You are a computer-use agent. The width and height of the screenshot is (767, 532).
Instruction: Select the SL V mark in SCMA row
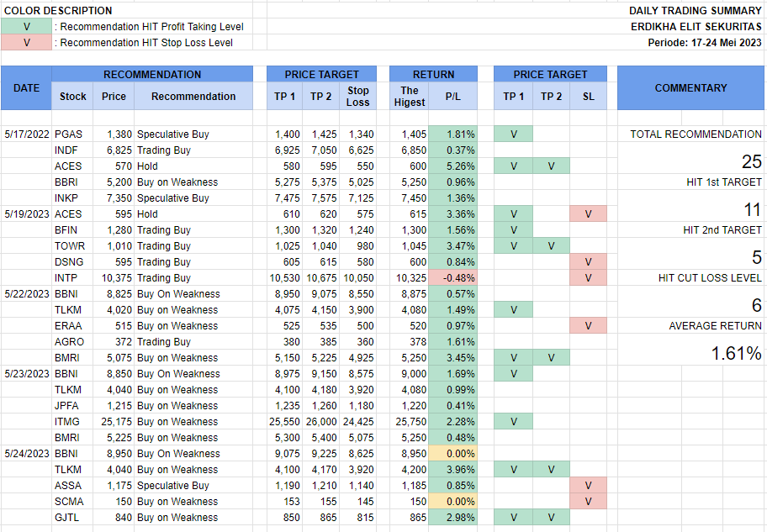pos(588,502)
